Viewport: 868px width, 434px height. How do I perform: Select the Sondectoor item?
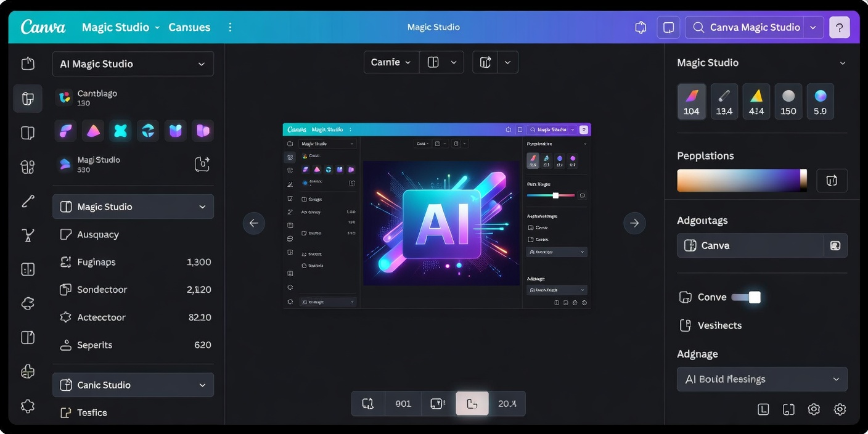(135, 289)
